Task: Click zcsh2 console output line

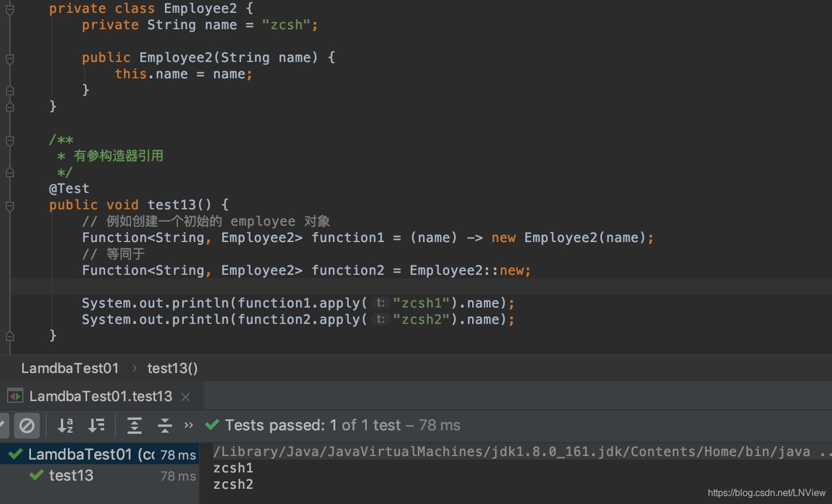Action: (233, 484)
